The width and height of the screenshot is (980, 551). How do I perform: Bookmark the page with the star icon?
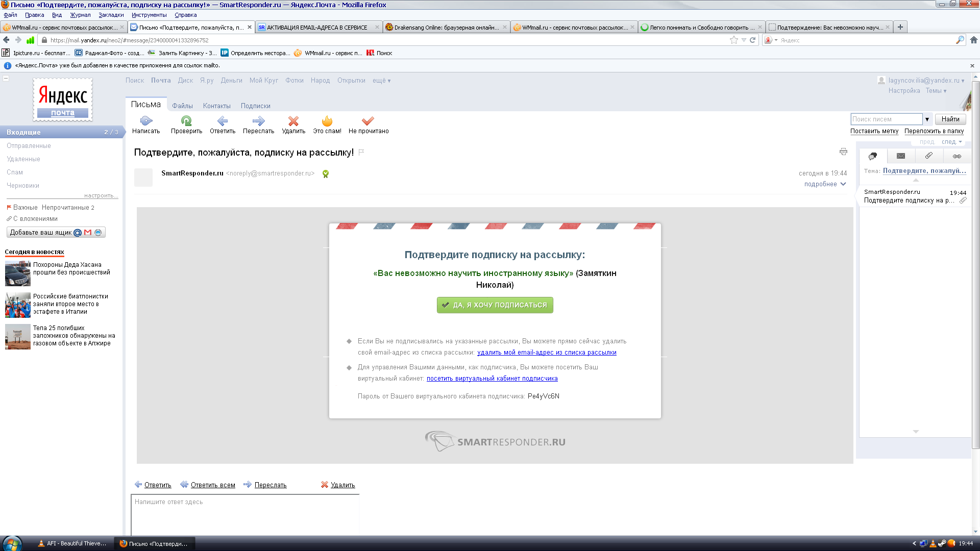click(734, 40)
